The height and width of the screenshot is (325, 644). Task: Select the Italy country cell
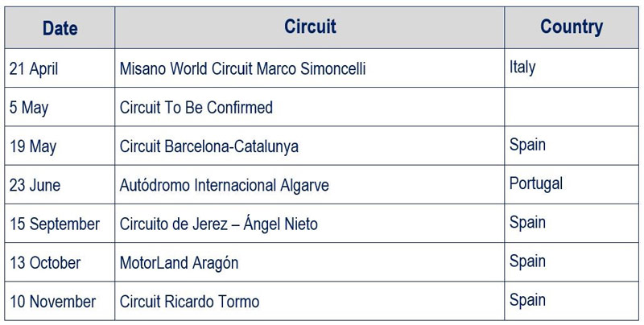tap(522, 68)
